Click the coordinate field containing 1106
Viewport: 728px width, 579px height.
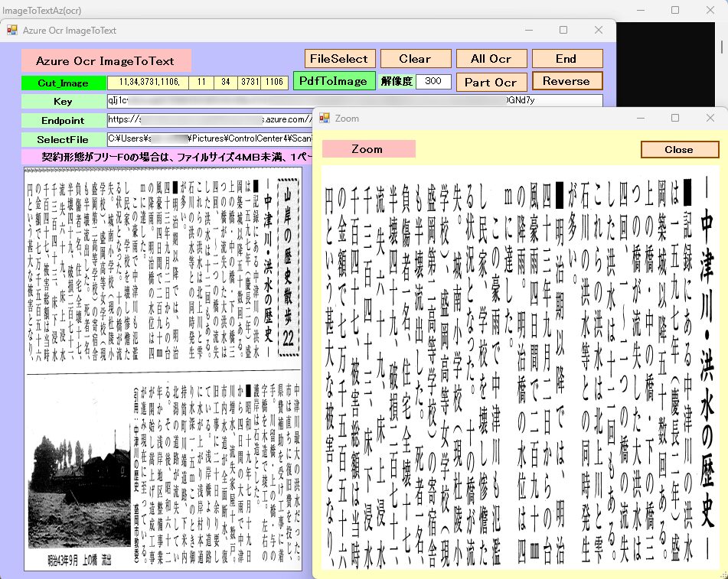click(x=275, y=83)
